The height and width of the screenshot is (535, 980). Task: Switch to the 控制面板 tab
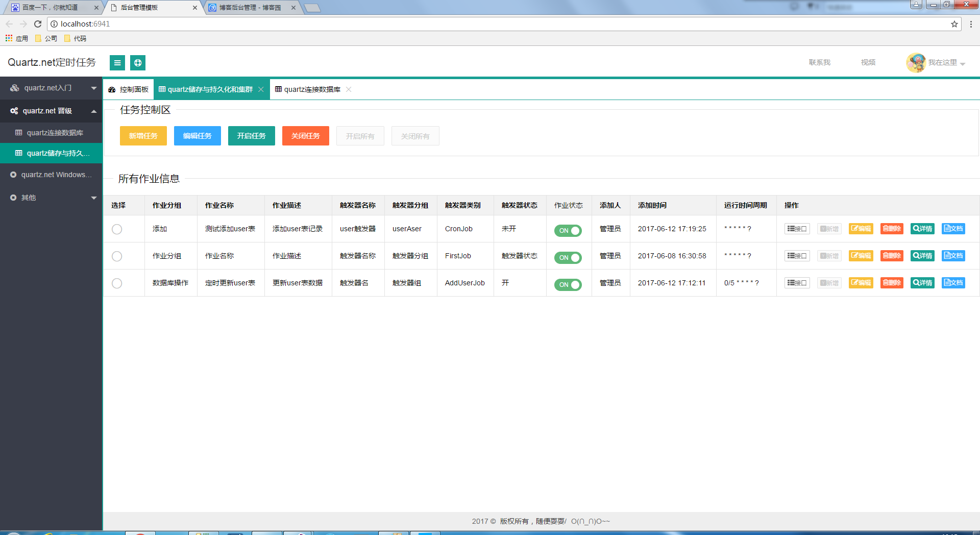tap(129, 89)
